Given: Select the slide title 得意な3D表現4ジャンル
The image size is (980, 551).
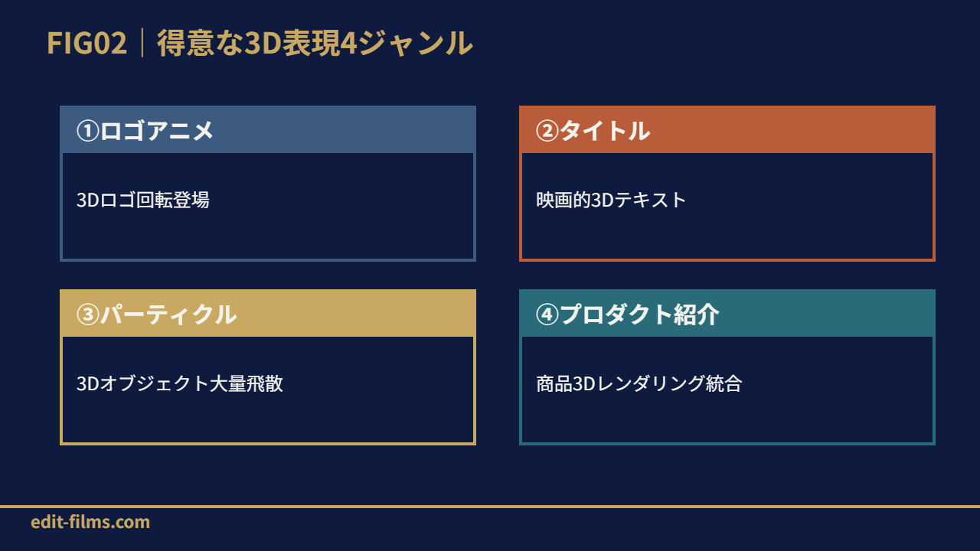Looking at the screenshot, I should [315, 43].
